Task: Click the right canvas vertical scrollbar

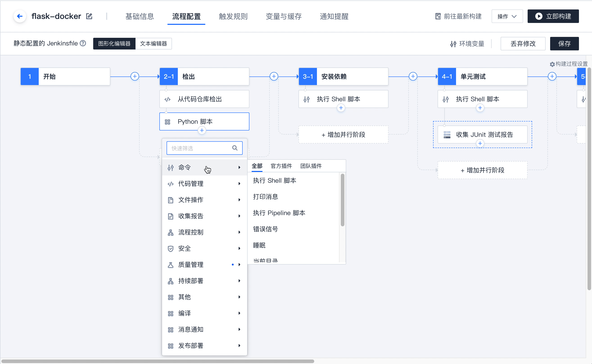Action: tap(589, 179)
